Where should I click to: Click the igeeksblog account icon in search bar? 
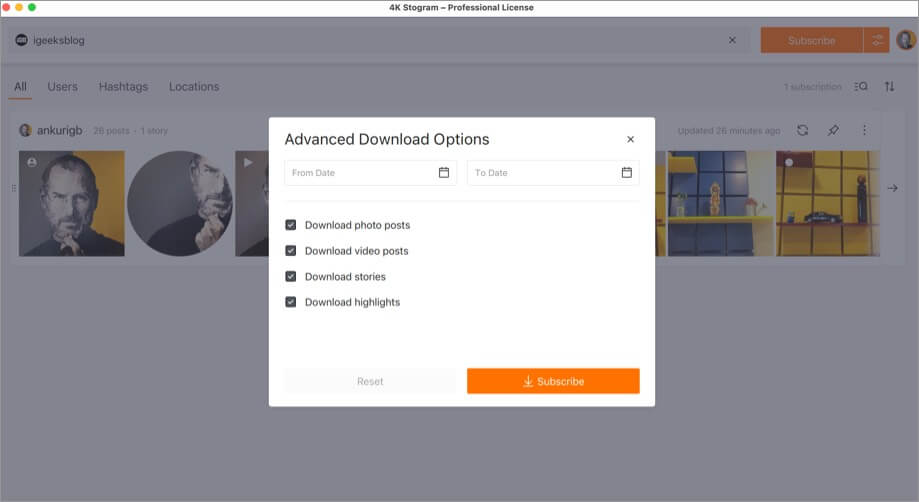[x=22, y=40]
